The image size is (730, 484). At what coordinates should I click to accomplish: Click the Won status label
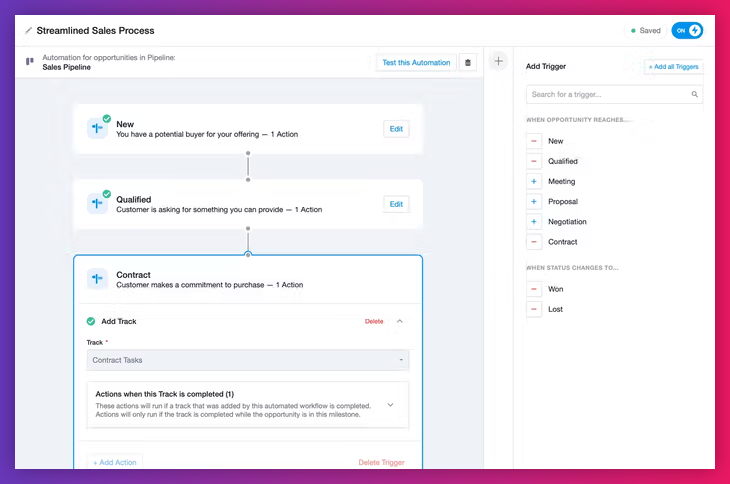click(555, 289)
